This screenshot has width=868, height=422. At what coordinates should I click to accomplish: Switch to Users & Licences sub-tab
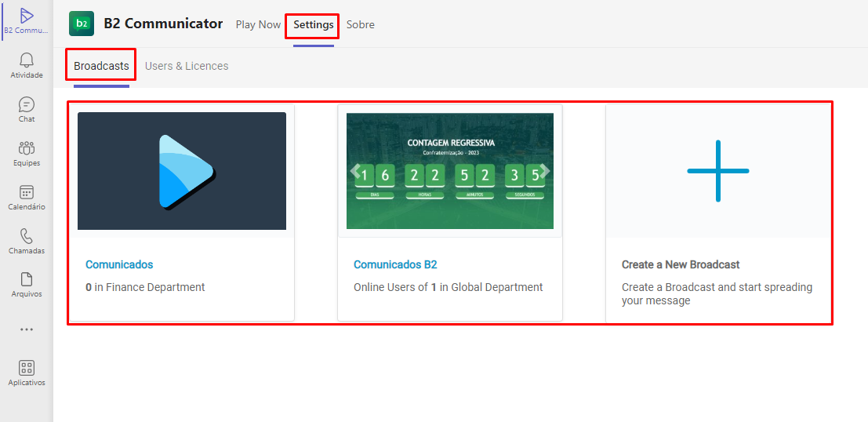click(187, 66)
